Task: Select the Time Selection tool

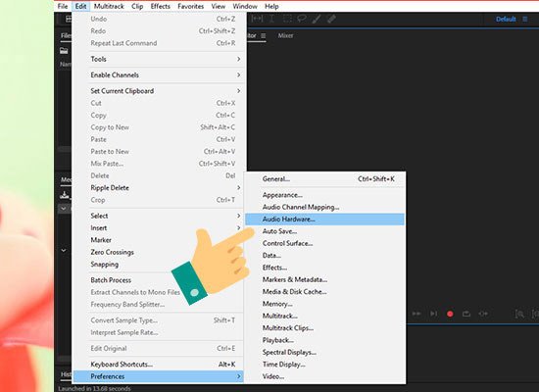Action: point(271,19)
